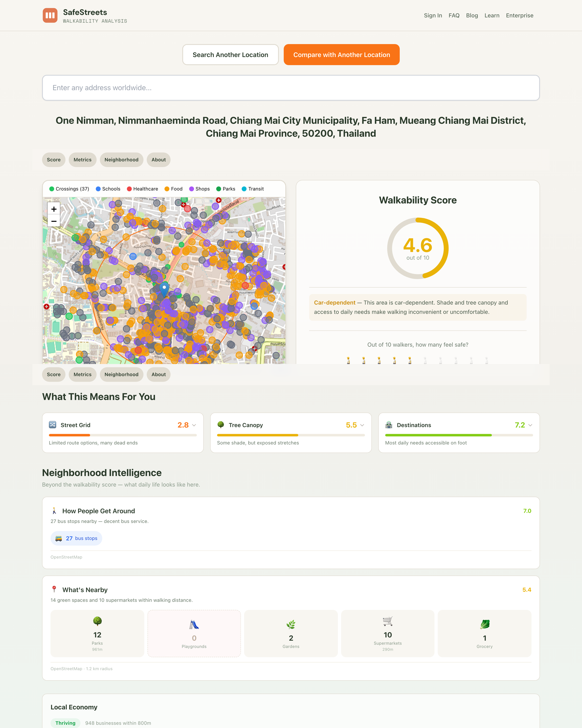Click the SafeStreets logo icon
This screenshot has width=582, height=728.
pyautogui.click(x=50, y=16)
